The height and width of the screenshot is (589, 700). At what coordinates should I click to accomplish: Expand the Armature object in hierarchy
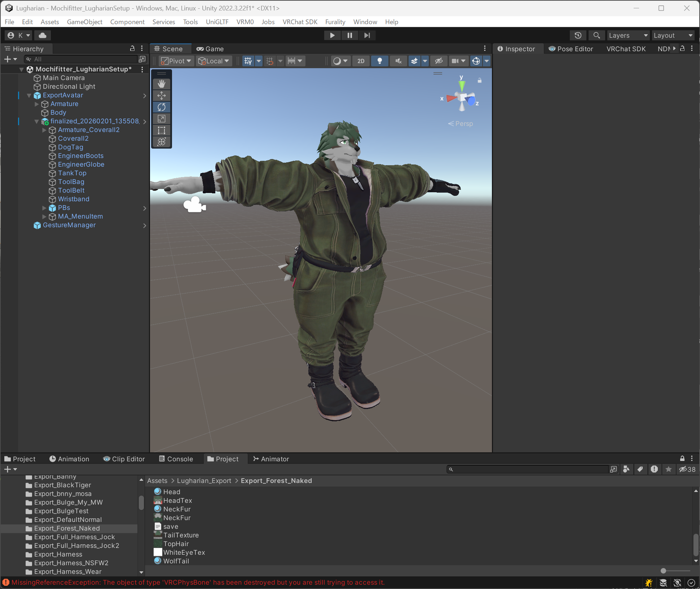point(36,104)
